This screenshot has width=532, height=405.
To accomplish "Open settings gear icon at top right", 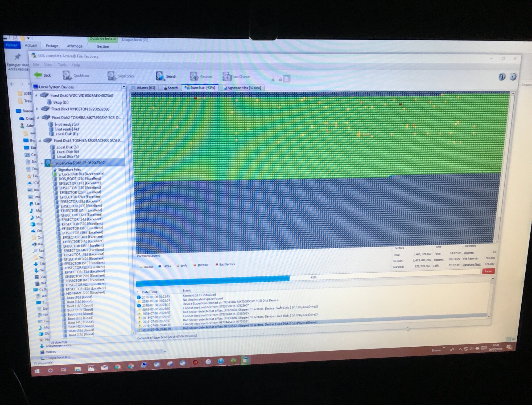I will [x=513, y=77].
